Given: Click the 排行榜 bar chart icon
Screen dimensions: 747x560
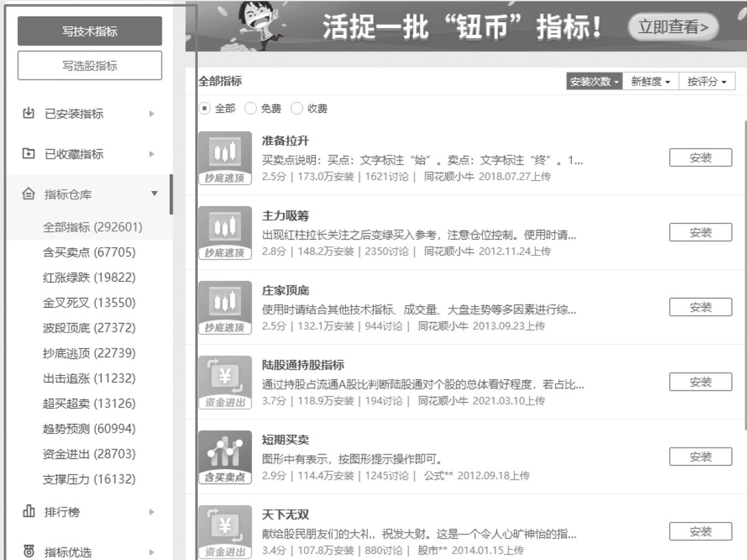Looking at the screenshot, I should pos(28,511).
